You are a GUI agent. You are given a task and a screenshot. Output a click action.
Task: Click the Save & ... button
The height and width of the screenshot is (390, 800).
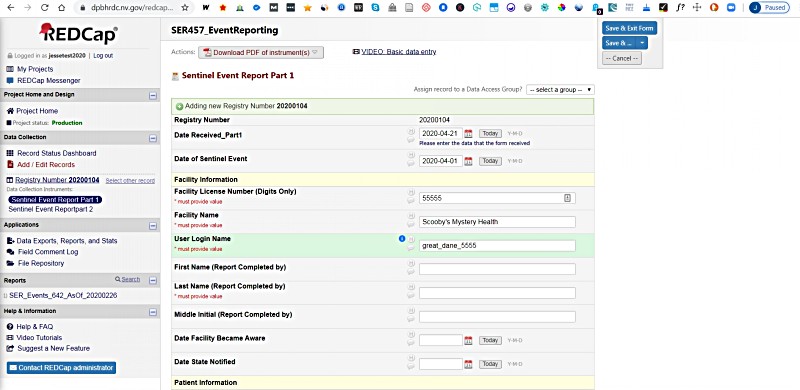coord(619,43)
